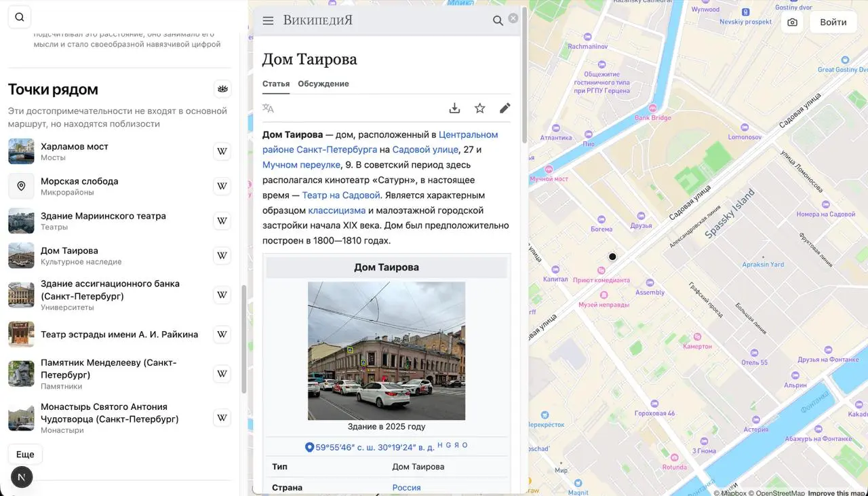Screen dimensions: 868x496
Task: Open Wikipedia article for Морская слобода
Action: pyautogui.click(x=222, y=186)
